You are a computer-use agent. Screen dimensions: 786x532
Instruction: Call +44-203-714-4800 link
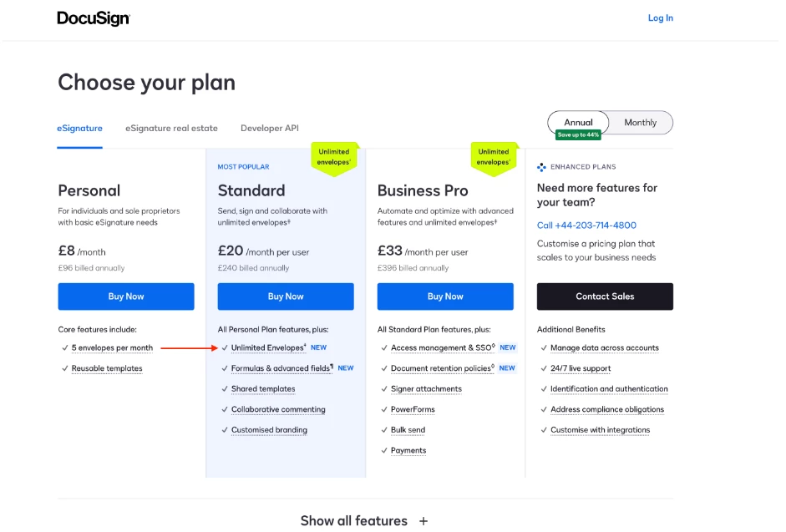tap(586, 225)
